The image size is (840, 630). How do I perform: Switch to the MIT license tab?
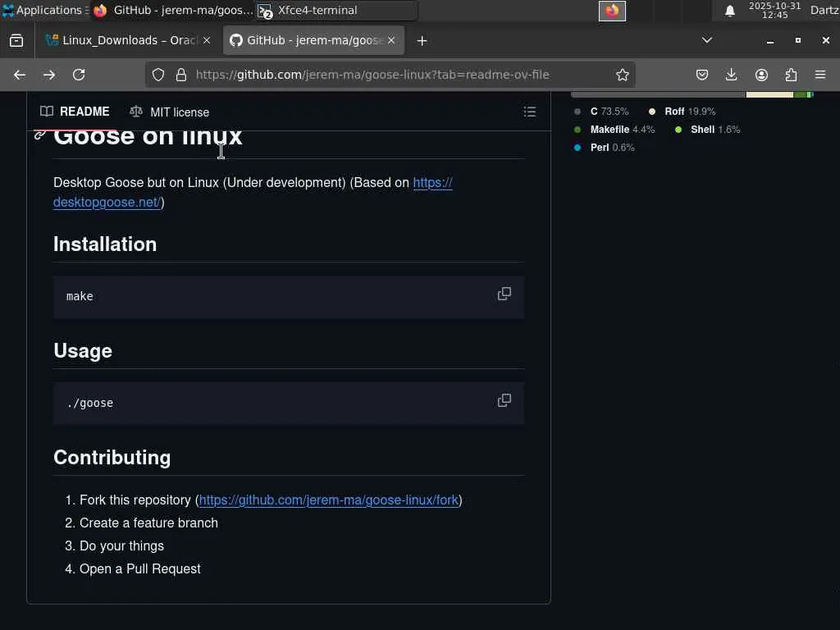[169, 112]
